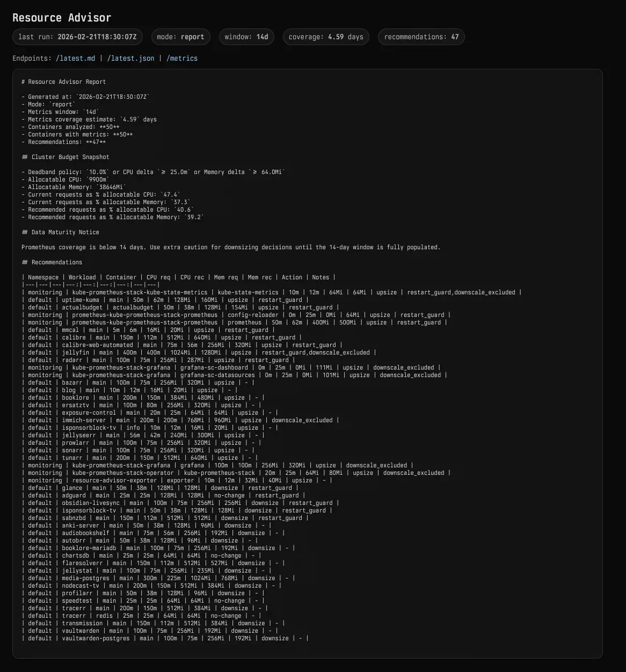Follow the /metrics endpoint link
The width and height of the screenshot is (626, 672).
point(181,58)
